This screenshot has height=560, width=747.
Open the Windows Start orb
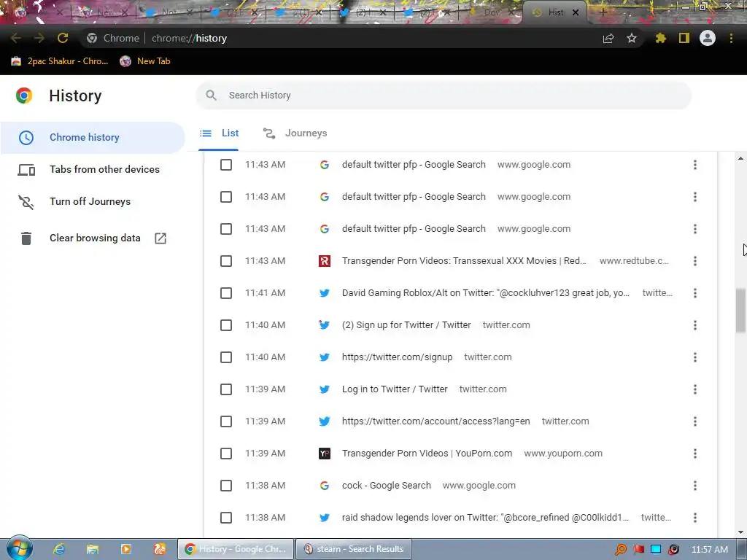coord(20,548)
